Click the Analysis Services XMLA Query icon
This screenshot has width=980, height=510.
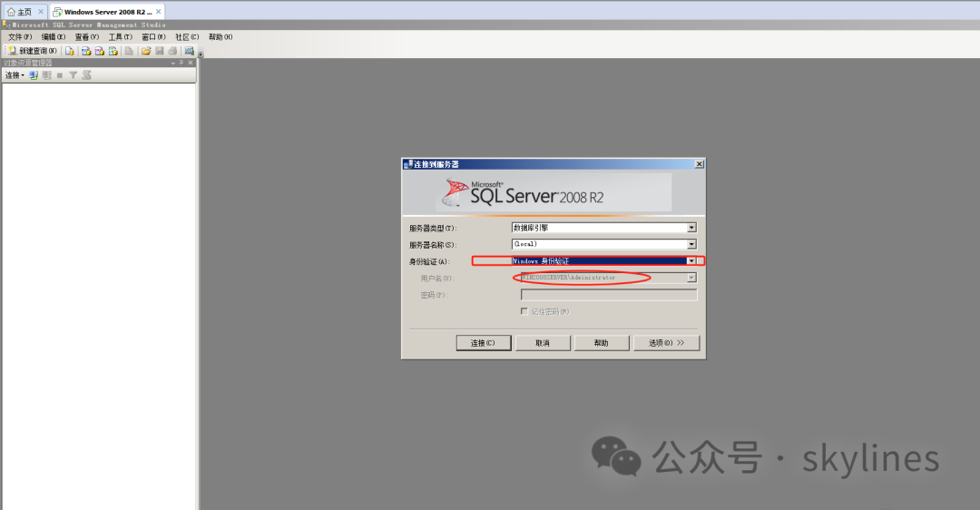click(x=113, y=51)
